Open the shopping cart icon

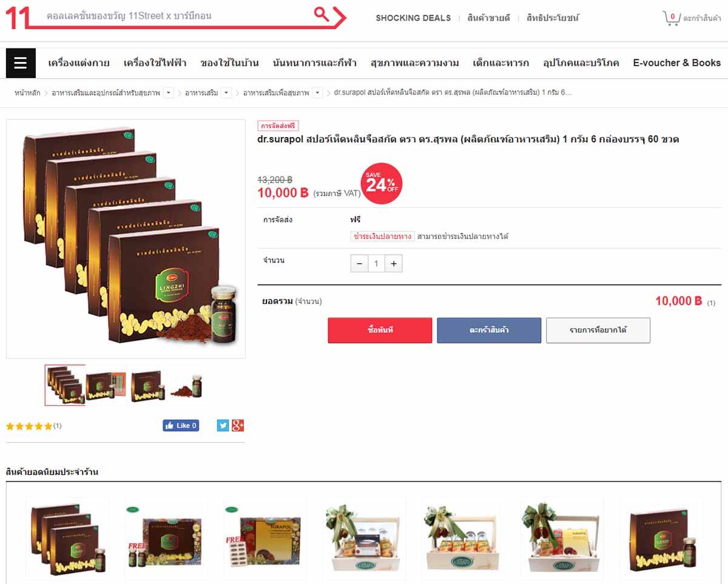tap(672, 18)
